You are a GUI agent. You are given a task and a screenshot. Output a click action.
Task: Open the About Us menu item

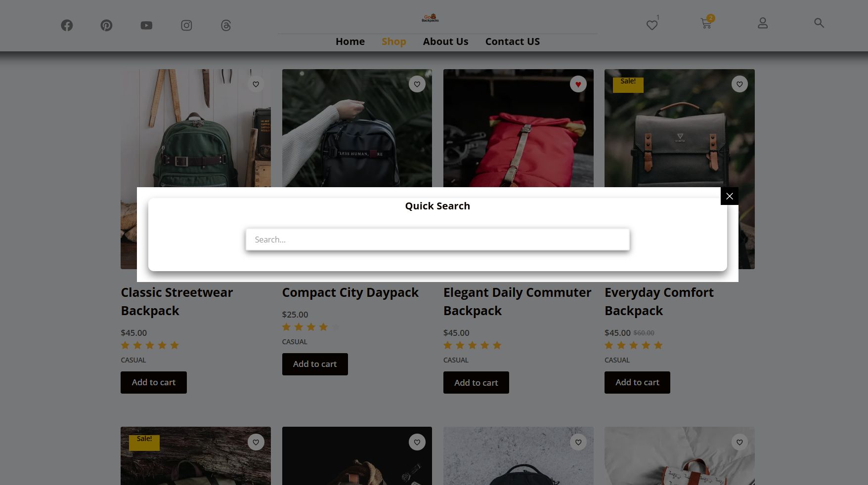click(x=445, y=41)
